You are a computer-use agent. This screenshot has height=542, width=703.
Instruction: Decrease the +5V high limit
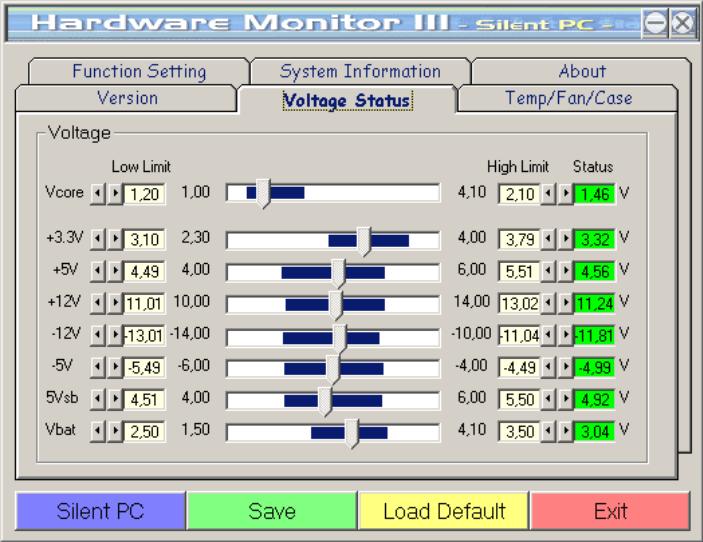(x=548, y=272)
